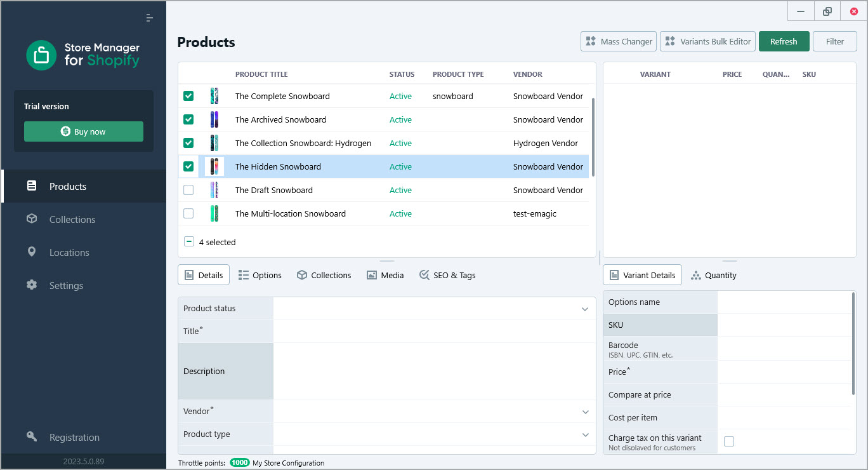868x470 pixels.
Task: Switch to the Quantity tab
Action: [714, 275]
